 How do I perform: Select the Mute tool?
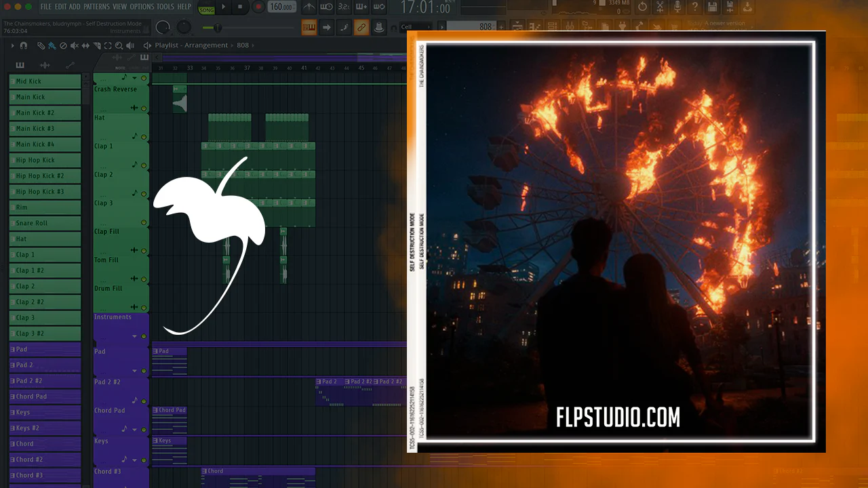(75, 45)
